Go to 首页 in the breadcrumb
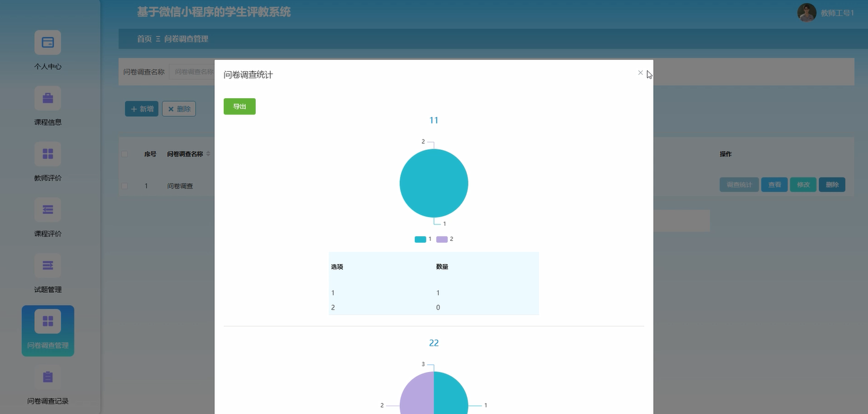This screenshot has height=414, width=868. (x=144, y=38)
